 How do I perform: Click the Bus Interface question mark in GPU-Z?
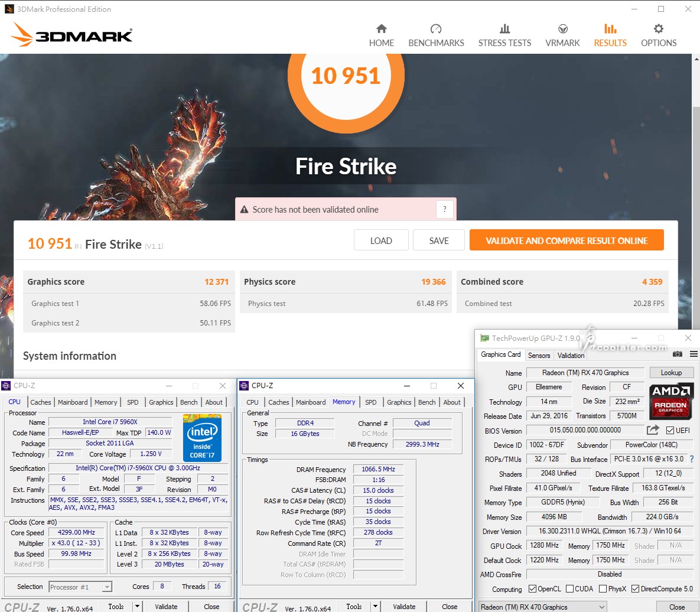tap(692, 459)
